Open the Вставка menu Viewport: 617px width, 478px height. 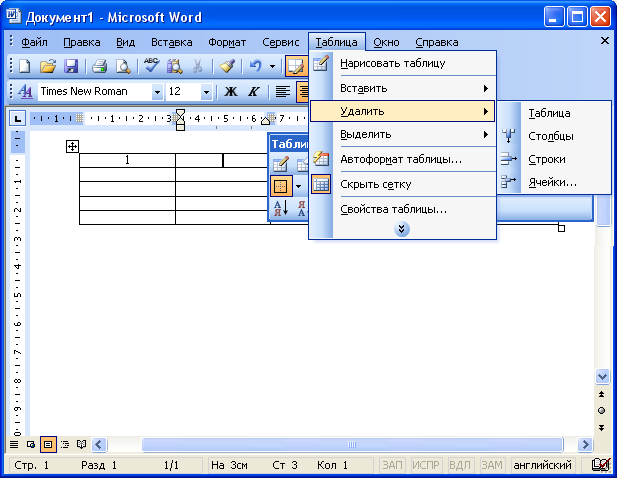pos(172,42)
